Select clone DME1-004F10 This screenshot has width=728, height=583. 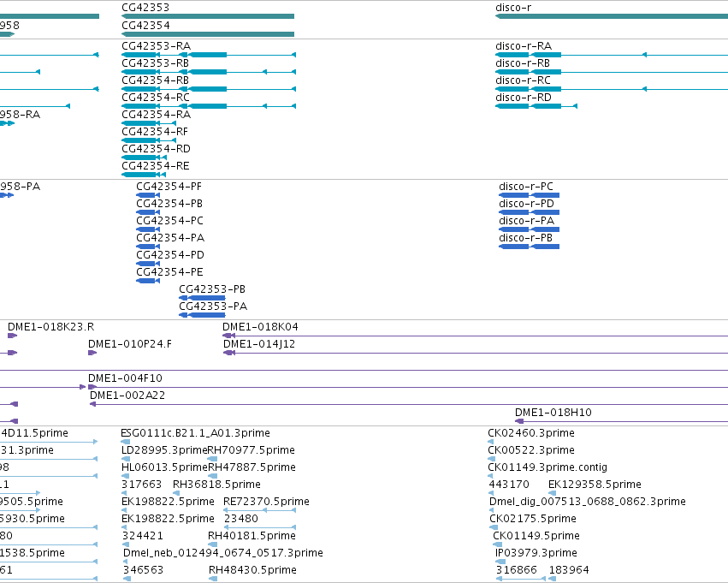pyautogui.click(x=126, y=378)
